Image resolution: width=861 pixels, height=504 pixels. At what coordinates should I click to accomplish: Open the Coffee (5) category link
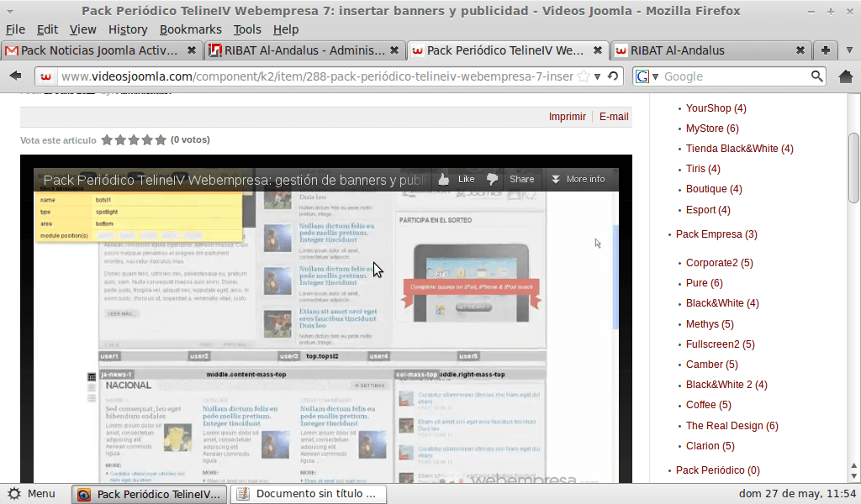point(708,405)
